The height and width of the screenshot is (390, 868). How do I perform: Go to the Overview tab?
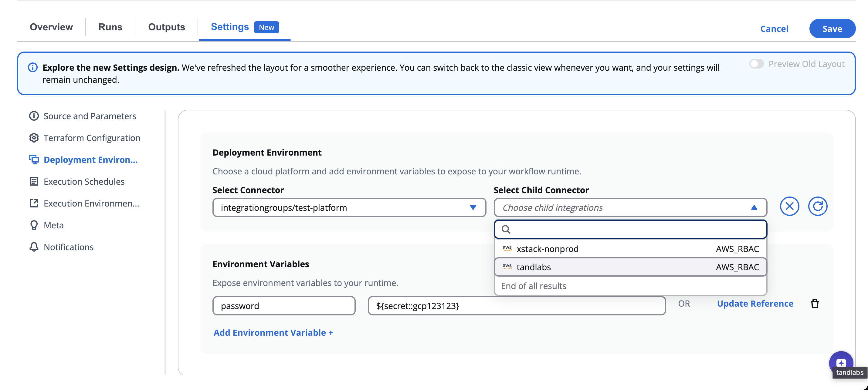[51, 27]
